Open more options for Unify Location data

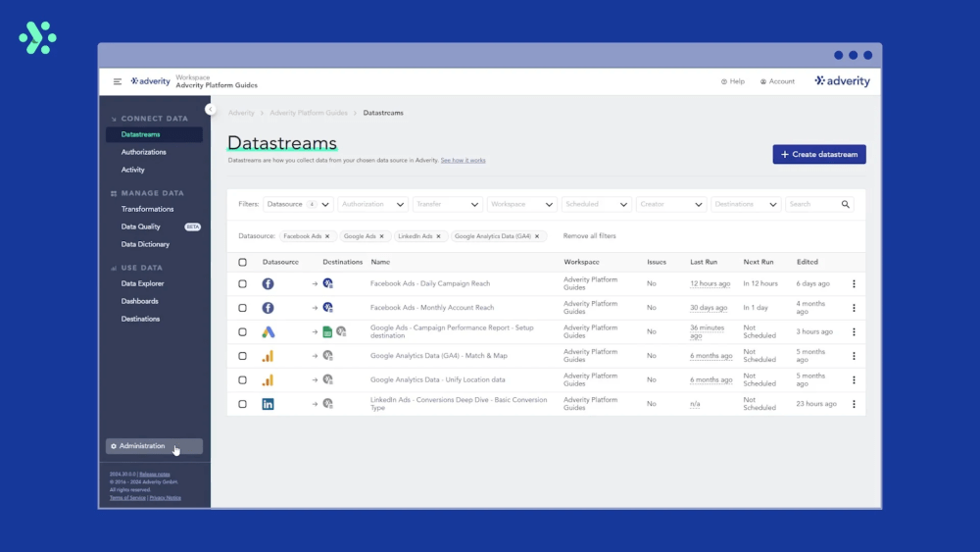854,380
